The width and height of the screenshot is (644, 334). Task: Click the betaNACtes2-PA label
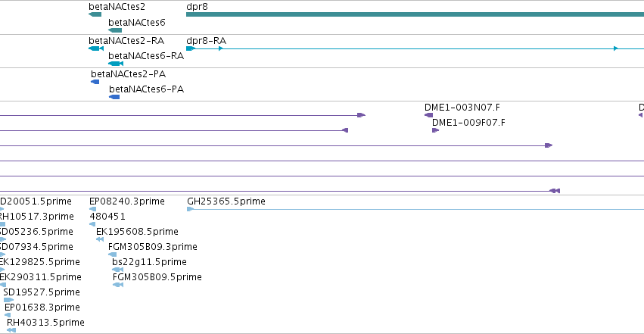click(128, 74)
